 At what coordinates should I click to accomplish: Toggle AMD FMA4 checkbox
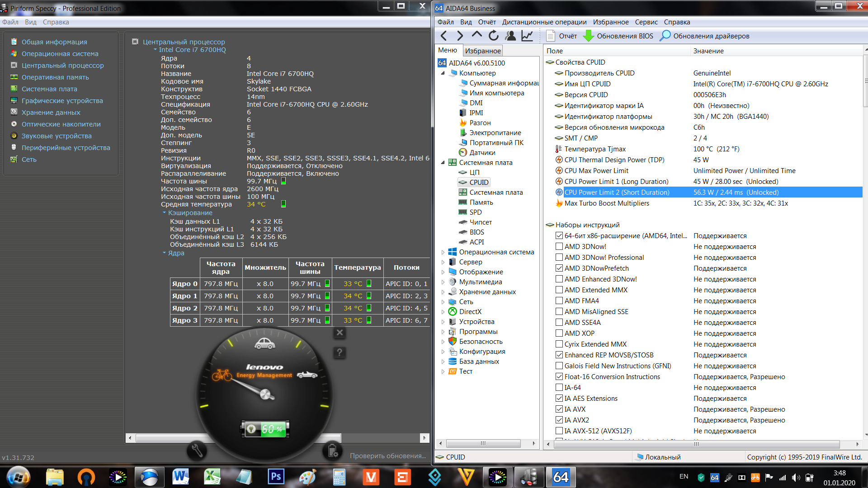pyautogui.click(x=559, y=301)
